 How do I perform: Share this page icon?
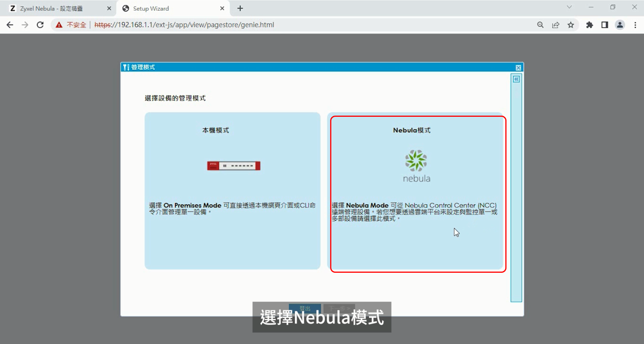[556, 25]
